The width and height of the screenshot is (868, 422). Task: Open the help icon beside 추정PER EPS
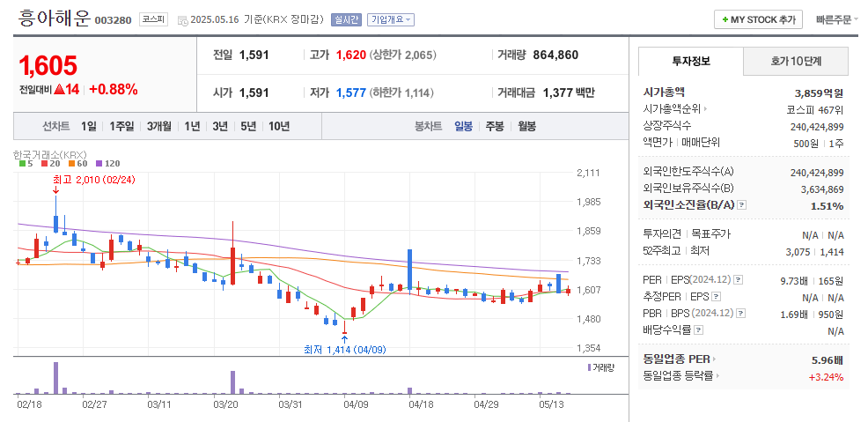pyautogui.click(x=717, y=297)
